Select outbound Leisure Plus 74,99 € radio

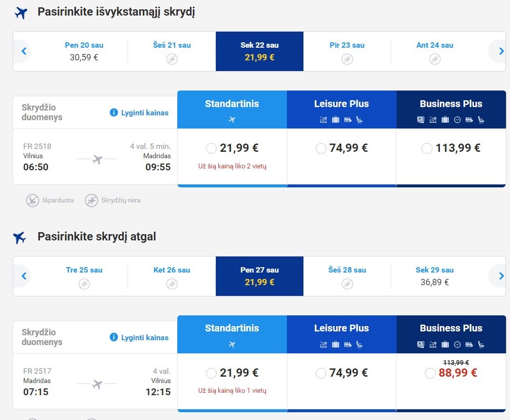(321, 148)
